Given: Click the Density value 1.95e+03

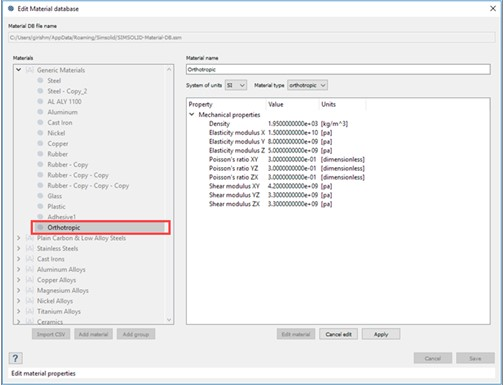Looking at the screenshot, I should coord(293,124).
